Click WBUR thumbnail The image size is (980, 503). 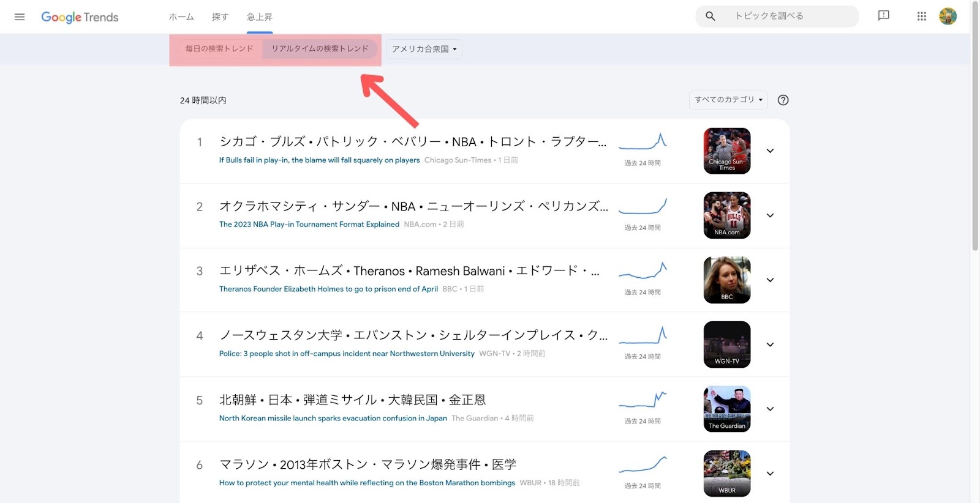pos(727,474)
